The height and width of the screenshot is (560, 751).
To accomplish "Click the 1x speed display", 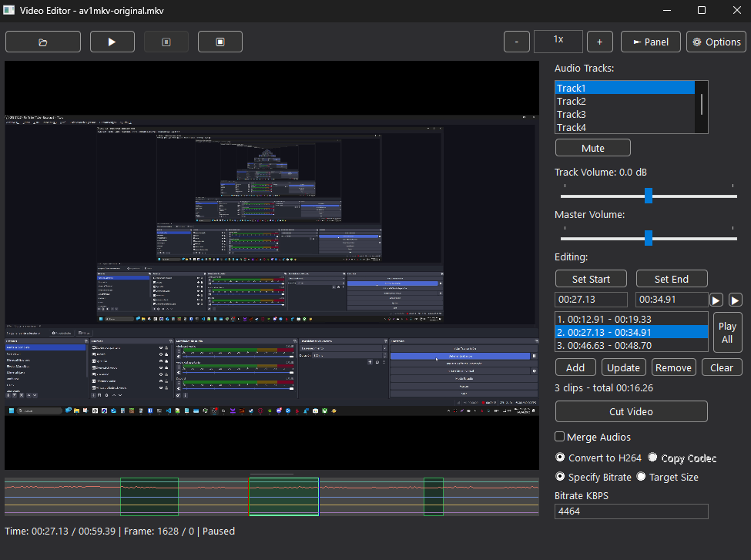I will [x=558, y=41].
